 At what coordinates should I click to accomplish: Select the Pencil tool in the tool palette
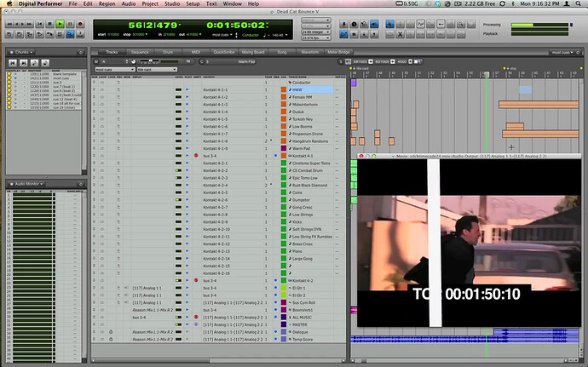click(x=410, y=24)
